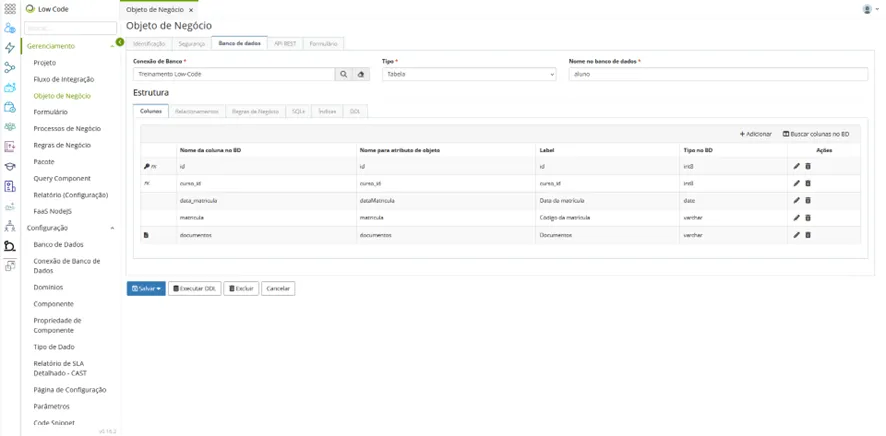Screen dimensions: 886x436
Task: Select the Banco de dados tab
Action: pos(240,43)
